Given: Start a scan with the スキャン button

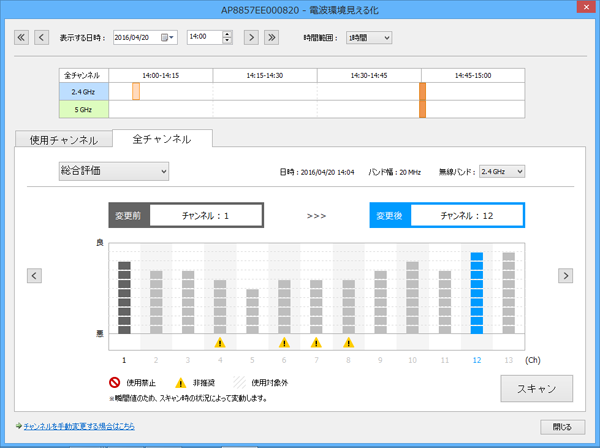Looking at the screenshot, I should 536,389.
